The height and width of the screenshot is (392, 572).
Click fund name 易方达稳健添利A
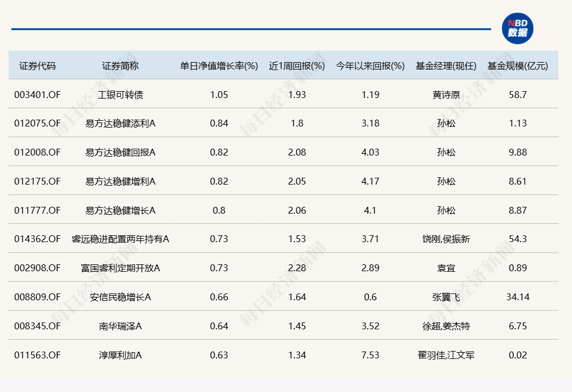tap(120, 124)
